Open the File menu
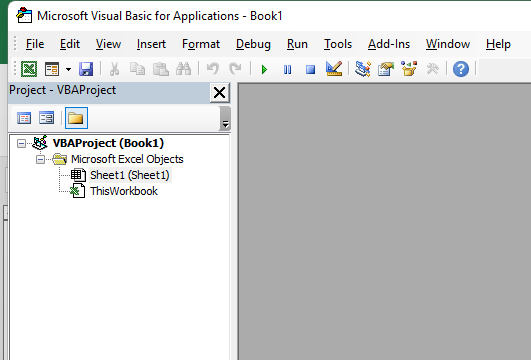The height and width of the screenshot is (360, 531). click(35, 44)
